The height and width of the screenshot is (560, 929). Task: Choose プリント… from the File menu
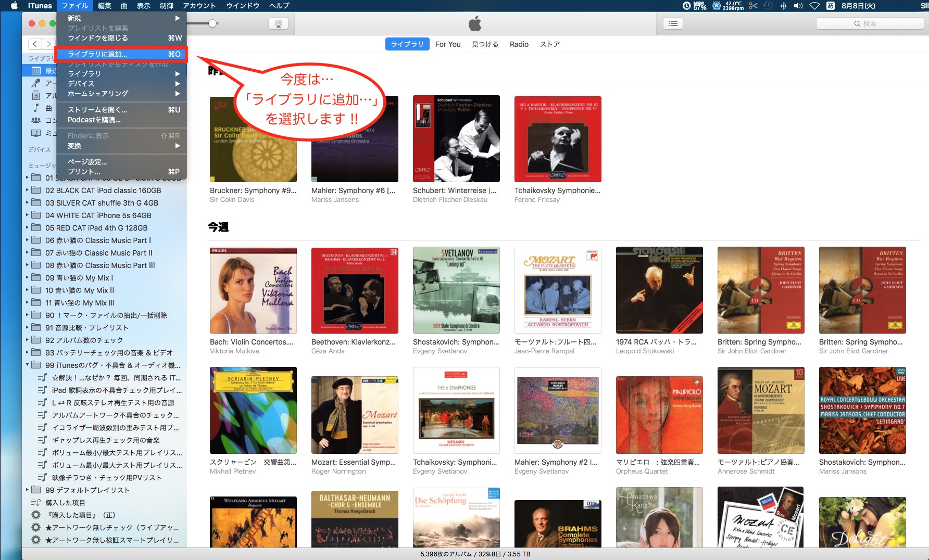pyautogui.click(x=121, y=172)
